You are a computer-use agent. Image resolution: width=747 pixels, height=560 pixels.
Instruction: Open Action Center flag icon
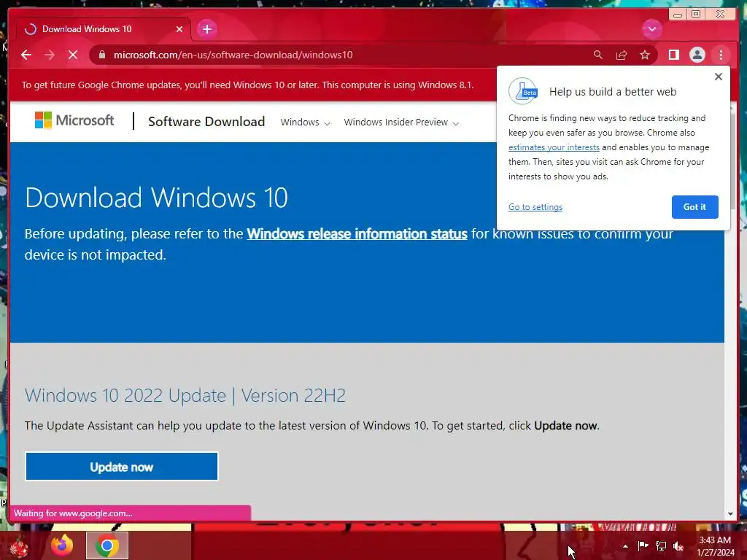643,545
